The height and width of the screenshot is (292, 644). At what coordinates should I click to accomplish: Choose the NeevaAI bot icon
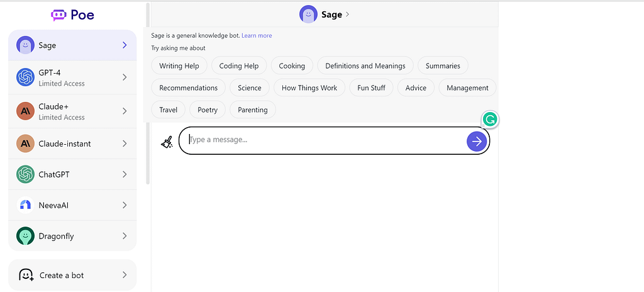25,205
